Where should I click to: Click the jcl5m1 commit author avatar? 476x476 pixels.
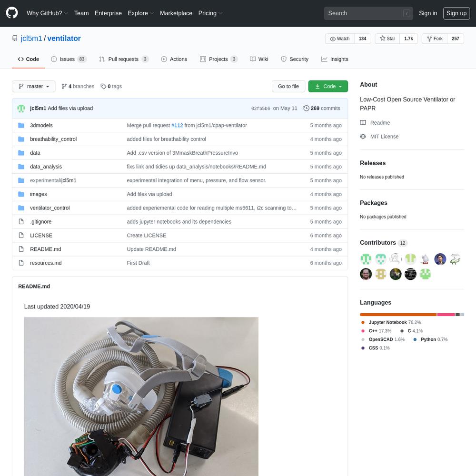click(21, 109)
